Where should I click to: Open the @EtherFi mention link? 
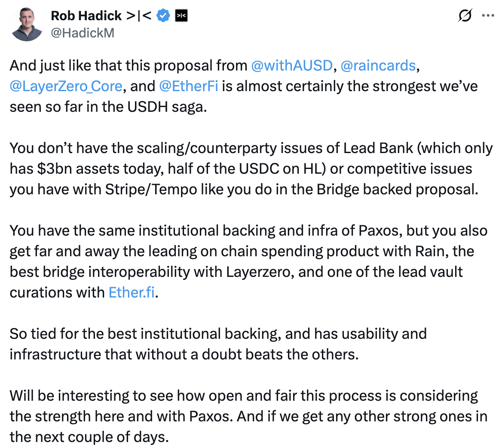click(x=189, y=86)
